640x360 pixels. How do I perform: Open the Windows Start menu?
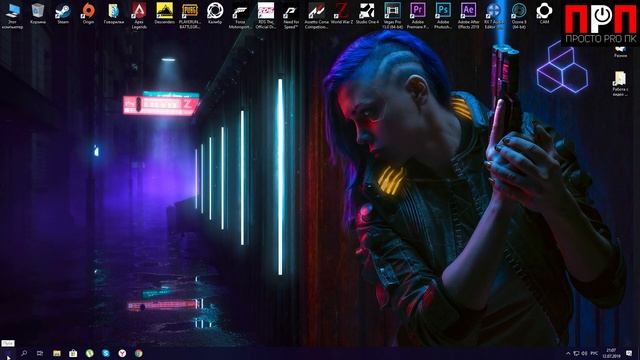pos(8,353)
